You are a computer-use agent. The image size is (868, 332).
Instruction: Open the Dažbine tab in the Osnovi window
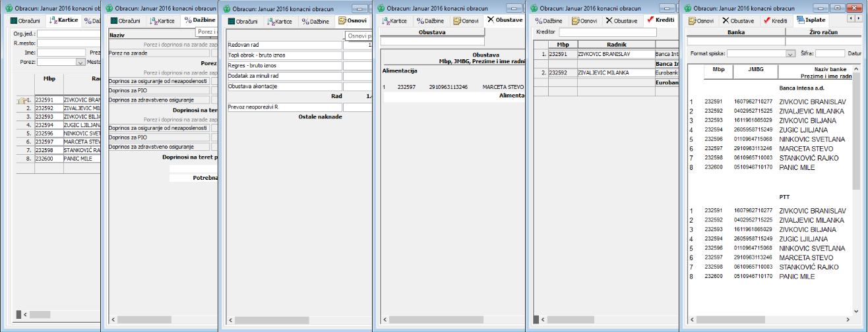(315, 21)
